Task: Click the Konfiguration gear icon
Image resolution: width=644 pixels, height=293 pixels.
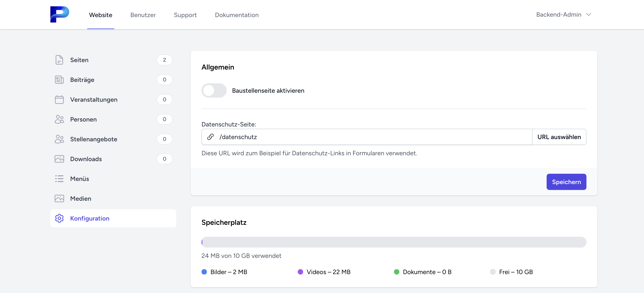Action: click(59, 218)
